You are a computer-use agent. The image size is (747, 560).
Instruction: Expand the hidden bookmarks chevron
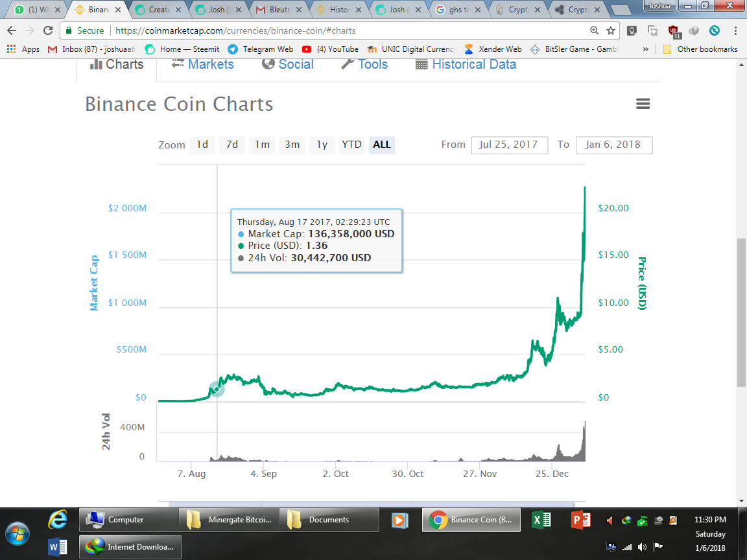[646, 49]
